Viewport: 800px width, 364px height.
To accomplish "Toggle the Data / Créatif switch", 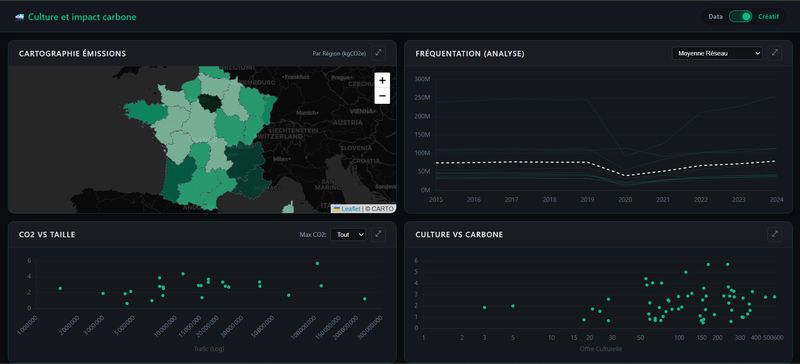I will pyautogui.click(x=741, y=16).
